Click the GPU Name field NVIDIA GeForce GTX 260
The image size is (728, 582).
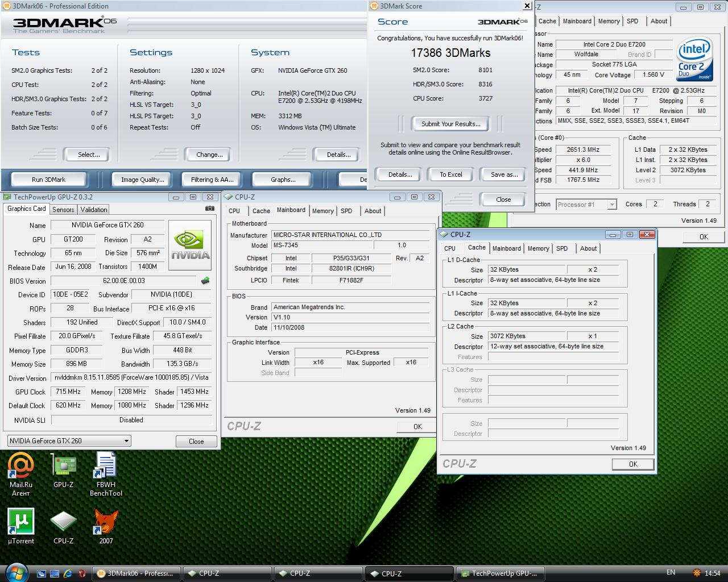point(107,225)
